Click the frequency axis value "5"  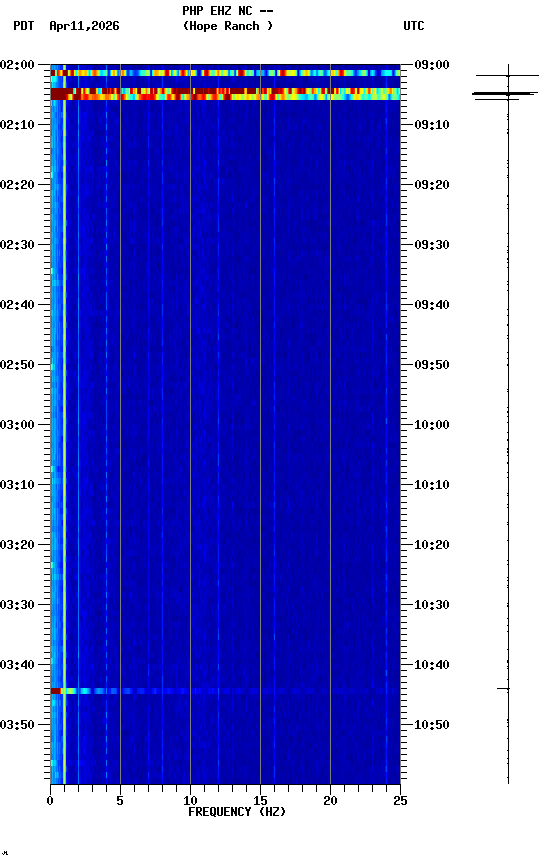click(x=120, y=801)
